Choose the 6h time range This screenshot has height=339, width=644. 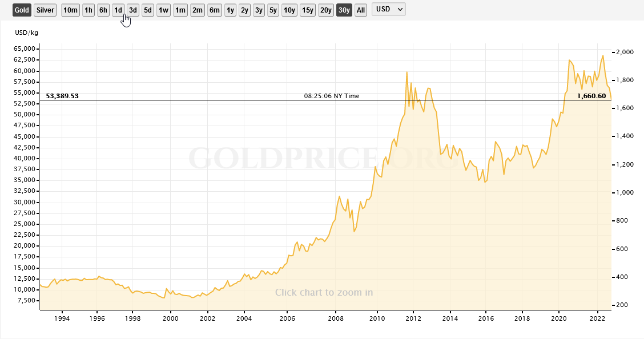103,10
